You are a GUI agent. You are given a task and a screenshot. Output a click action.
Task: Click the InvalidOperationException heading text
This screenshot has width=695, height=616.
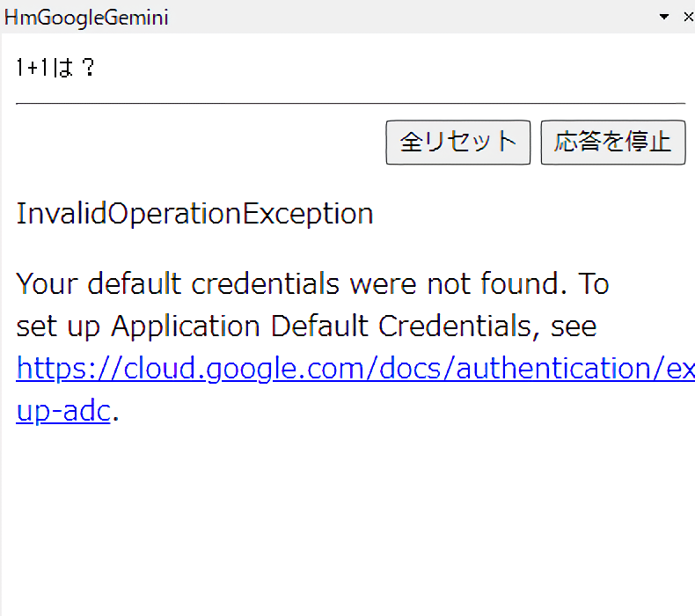pos(194,214)
